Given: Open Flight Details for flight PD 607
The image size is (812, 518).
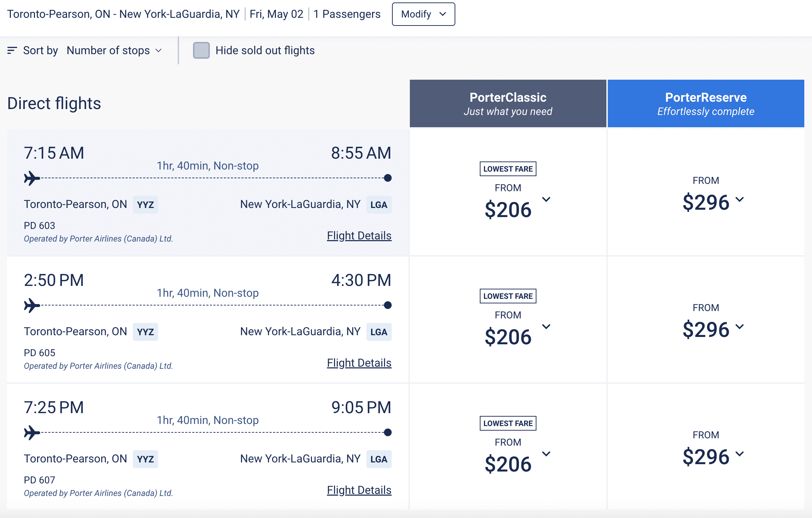Looking at the screenshot, I should tap(359, 490).
